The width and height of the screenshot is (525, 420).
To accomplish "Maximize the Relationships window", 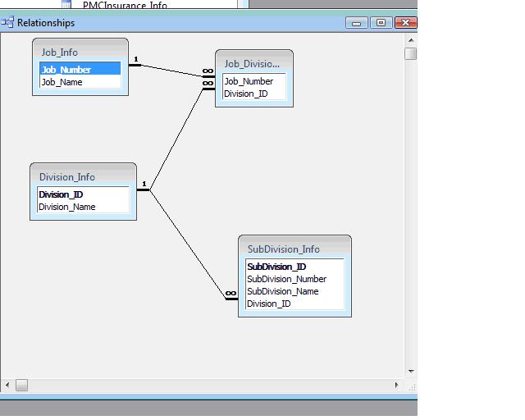I will tap(381, 23).
